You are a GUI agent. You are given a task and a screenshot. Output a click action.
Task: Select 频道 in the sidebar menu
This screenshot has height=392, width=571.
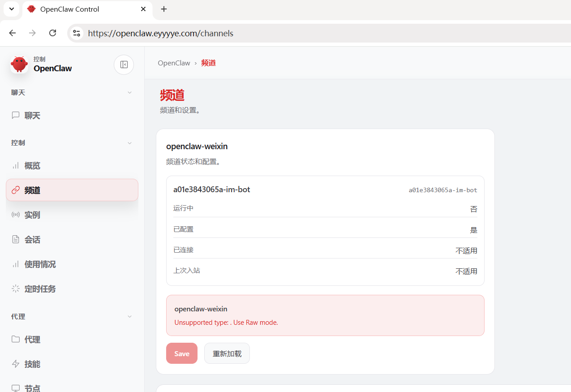pyautogui.click(x=32, y=190)
